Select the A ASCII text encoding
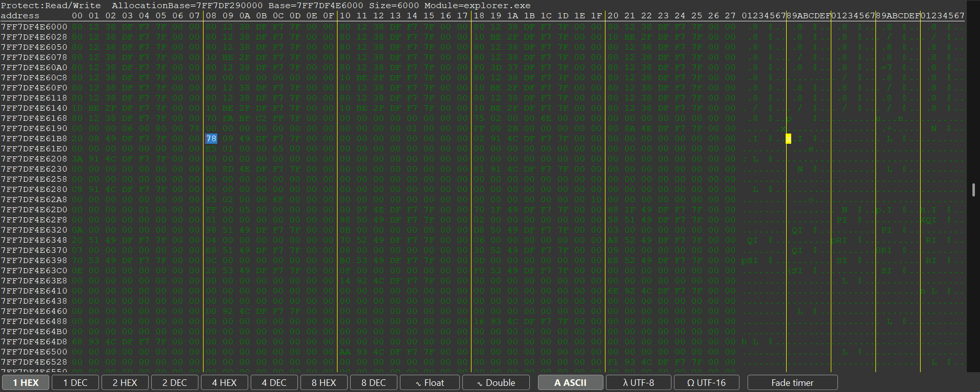 tap(570, 382)
